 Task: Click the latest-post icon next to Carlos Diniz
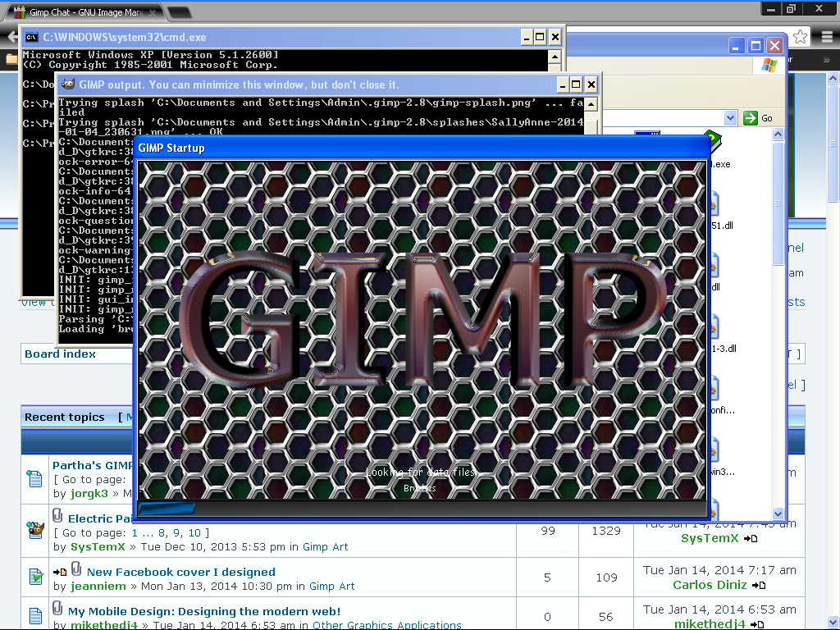tap(759, 585)
